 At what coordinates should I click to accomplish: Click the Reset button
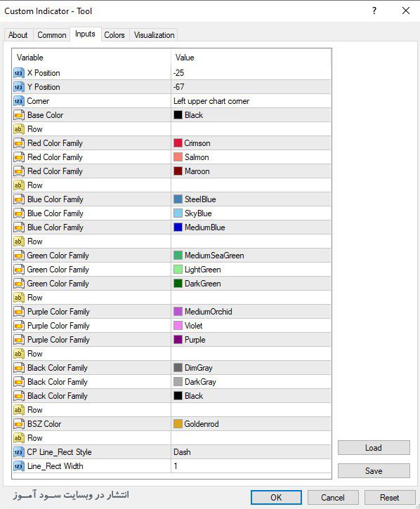tap(390, 497)
